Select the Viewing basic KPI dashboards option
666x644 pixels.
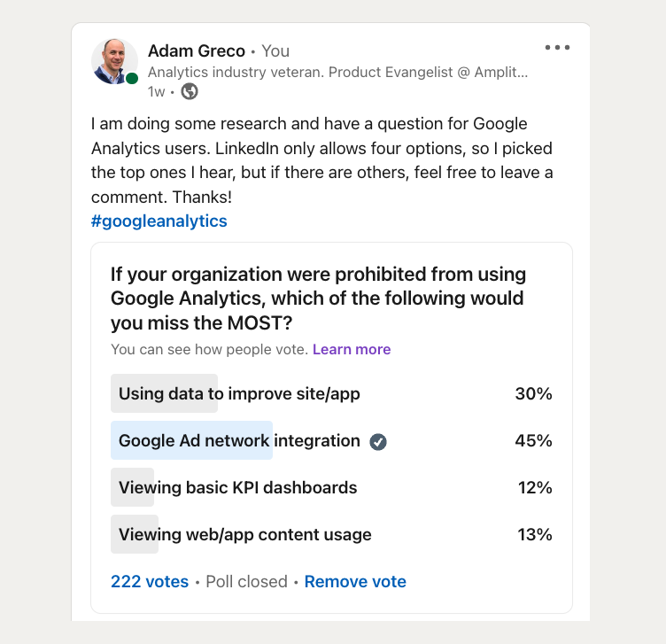[x=332, y=487]
